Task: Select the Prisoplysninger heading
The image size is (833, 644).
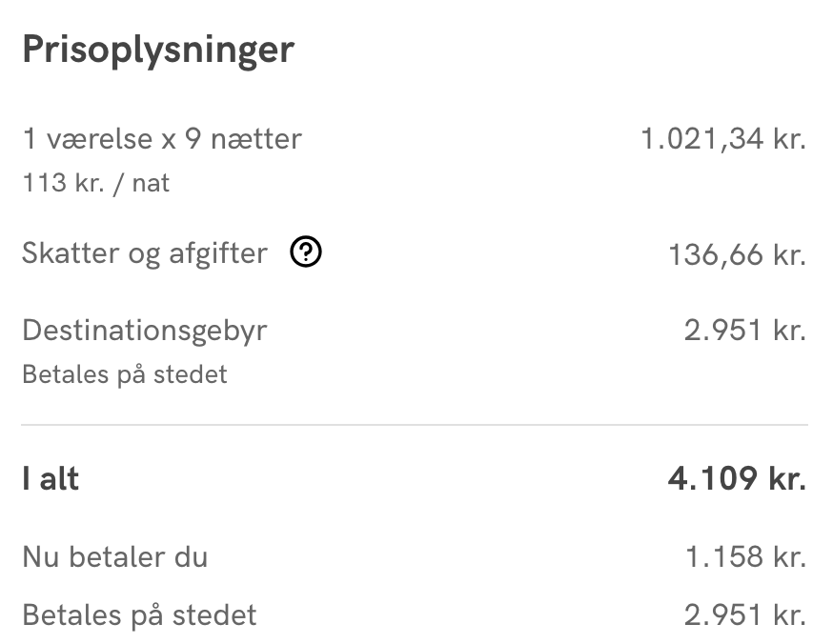Action: point(158,50)
